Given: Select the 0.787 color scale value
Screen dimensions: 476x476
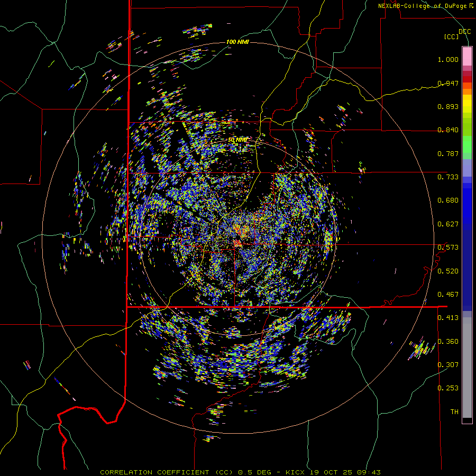Looking at the screenshot, I should [448, 153].
